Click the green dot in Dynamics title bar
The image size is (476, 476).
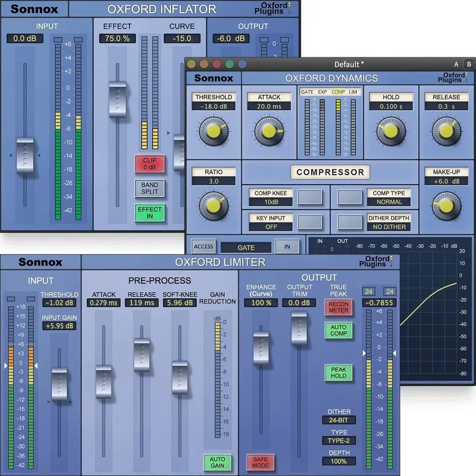tap(230, 64)
